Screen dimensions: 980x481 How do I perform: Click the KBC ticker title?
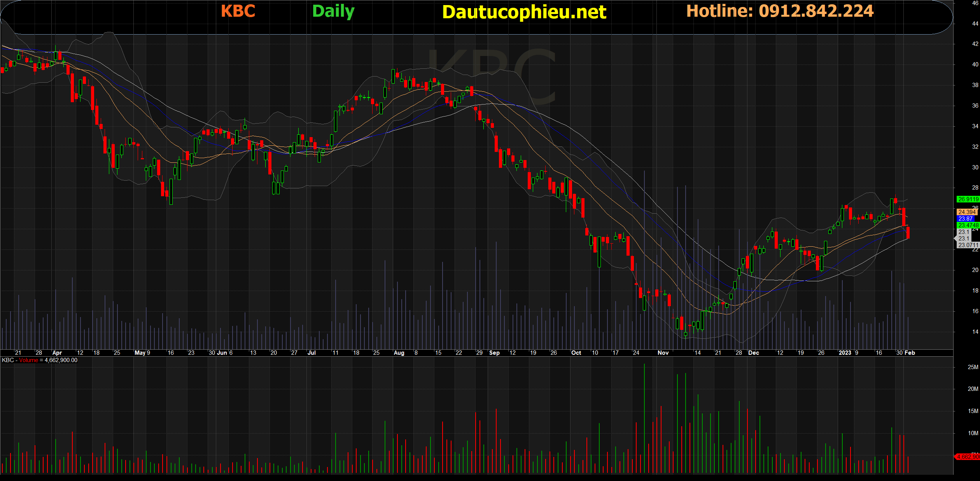click(x=238, y=11)
